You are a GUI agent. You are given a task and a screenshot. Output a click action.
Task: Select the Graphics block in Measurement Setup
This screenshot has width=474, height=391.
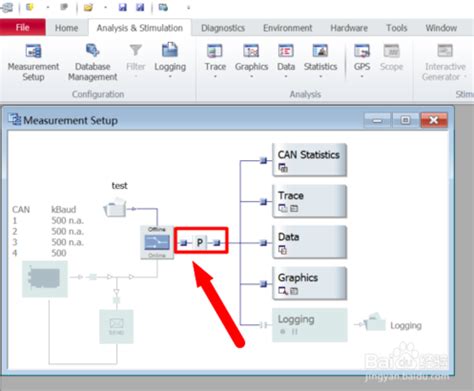coord(309,283)
